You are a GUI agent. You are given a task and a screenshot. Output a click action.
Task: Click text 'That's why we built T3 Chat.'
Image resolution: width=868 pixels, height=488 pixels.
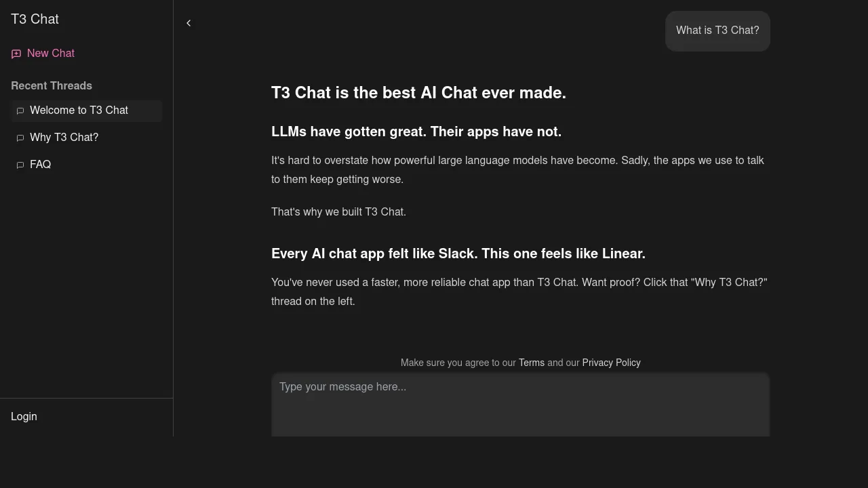pyautogui.click(x=338, y=212)
